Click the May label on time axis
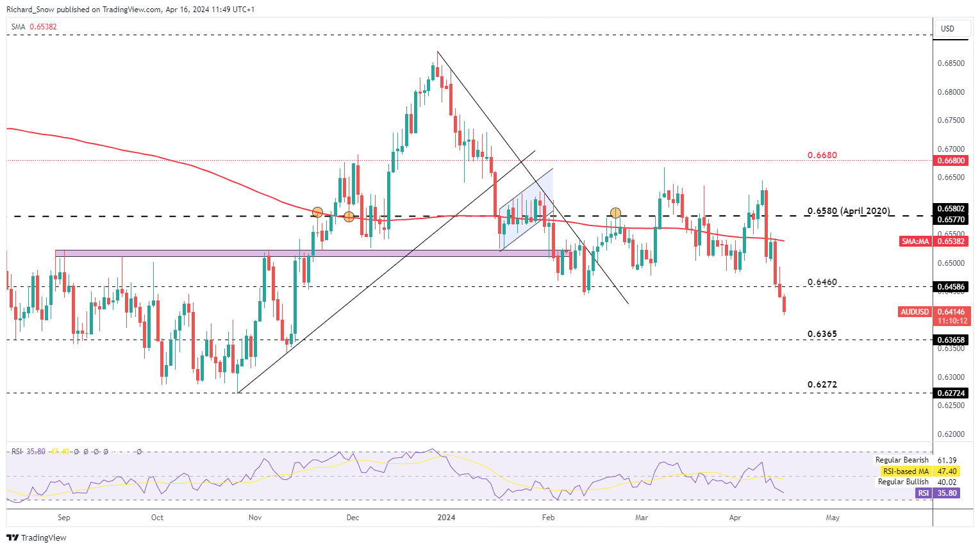 point(833,518)
